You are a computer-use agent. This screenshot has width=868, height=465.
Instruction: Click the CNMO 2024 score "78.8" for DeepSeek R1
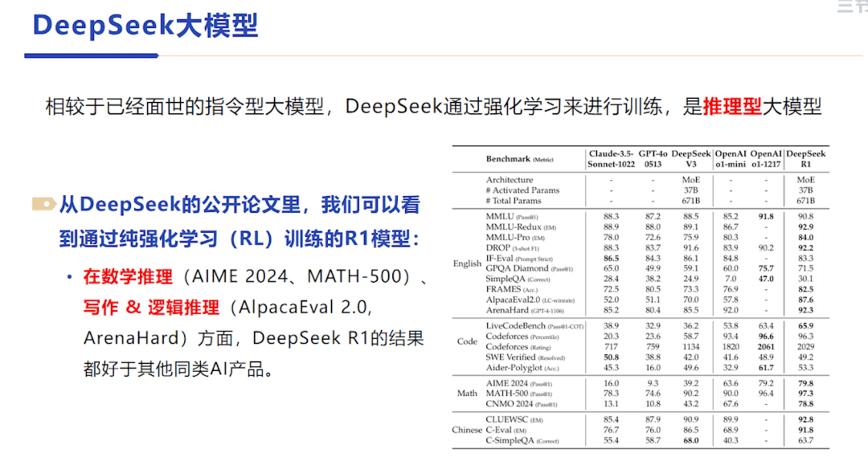pyautogui.click(x=805, y=404)
